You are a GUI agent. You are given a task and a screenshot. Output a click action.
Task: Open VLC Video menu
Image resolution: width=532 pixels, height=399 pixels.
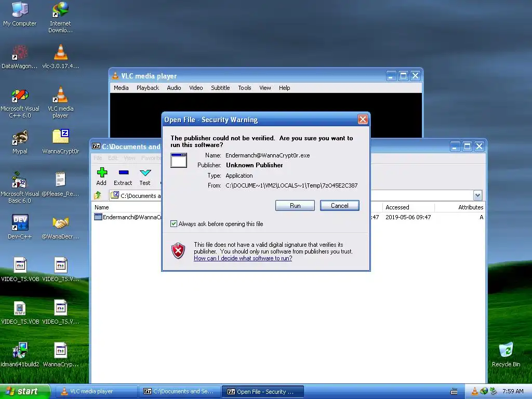196,87
